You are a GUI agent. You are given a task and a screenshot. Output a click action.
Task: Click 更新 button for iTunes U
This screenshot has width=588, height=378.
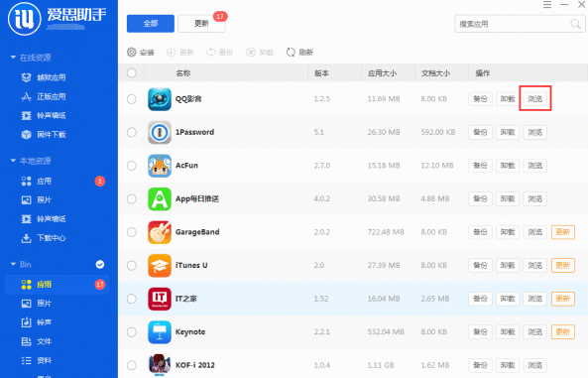point(563,265)
